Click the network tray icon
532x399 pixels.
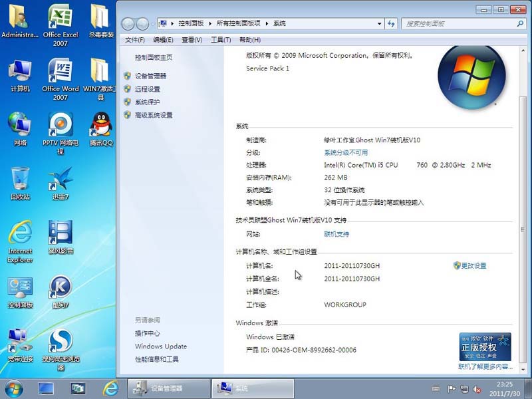[464, 389]
